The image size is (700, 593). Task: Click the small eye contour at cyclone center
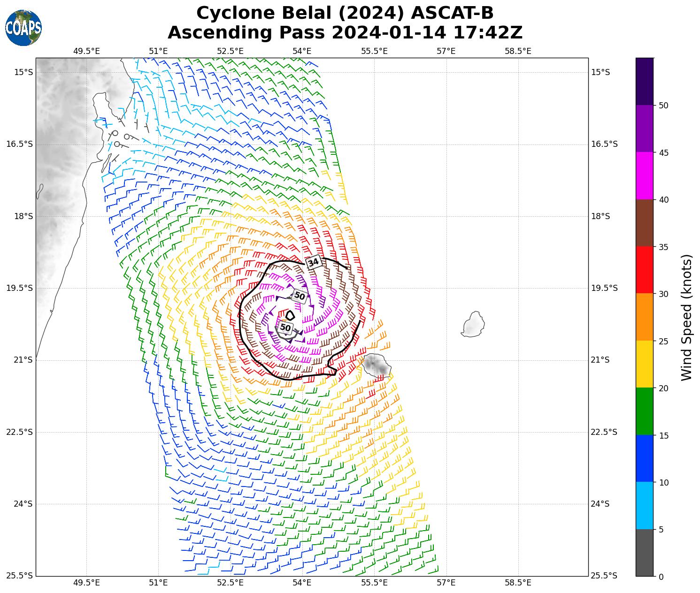click(x=290, y=315)
